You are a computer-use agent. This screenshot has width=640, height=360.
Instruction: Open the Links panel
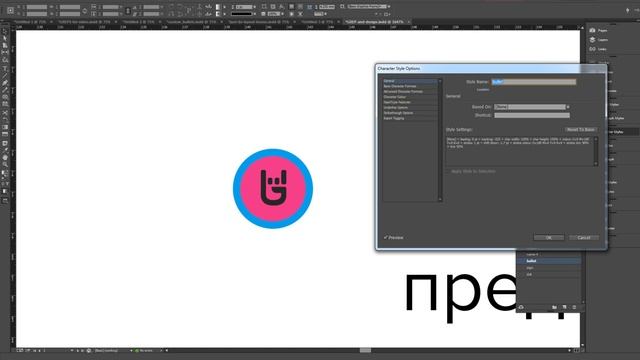(x=598, y=49)
